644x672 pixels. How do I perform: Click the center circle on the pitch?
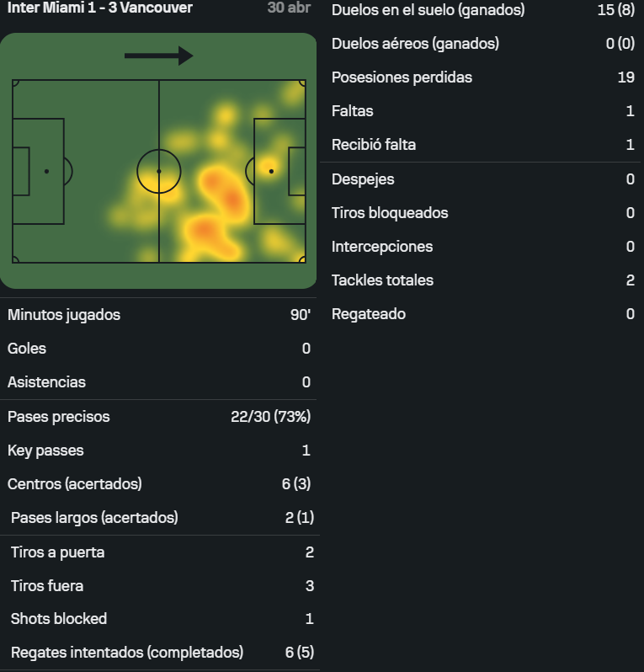click(x=159, y=172)
